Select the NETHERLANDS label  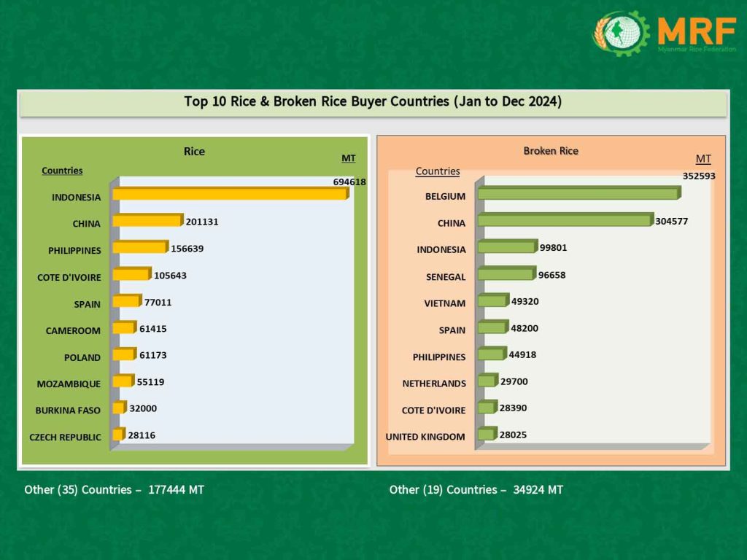pos(434,384)
